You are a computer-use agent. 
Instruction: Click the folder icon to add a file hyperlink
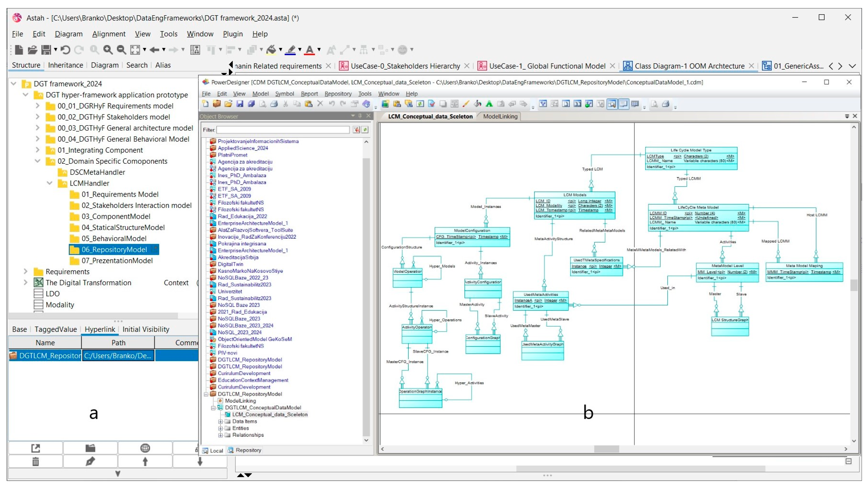(x=90, y=448)
